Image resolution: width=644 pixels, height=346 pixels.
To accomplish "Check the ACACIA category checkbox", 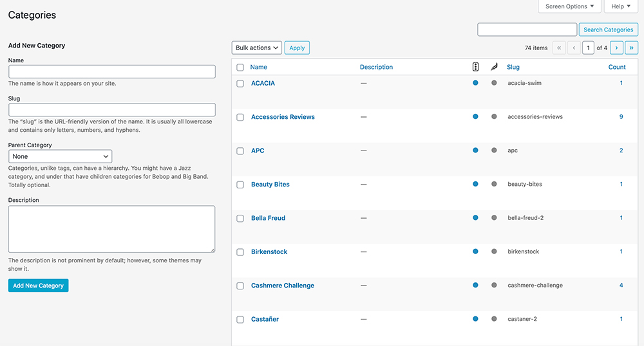I will coord(240,84).
